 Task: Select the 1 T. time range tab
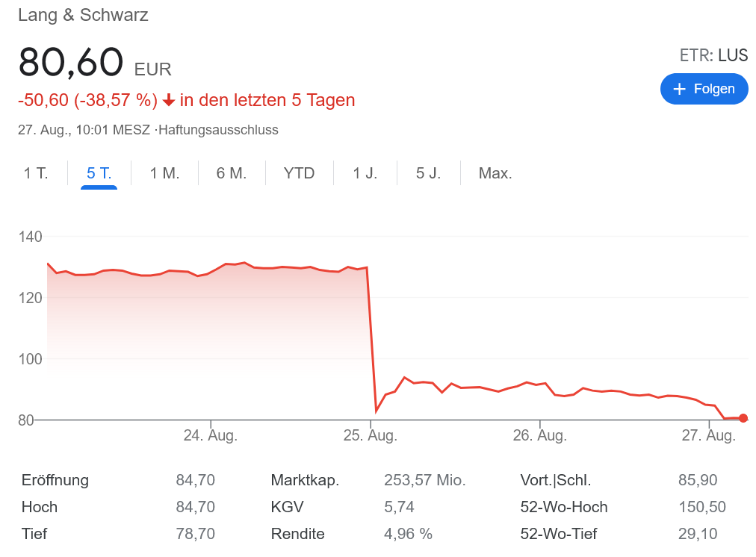tap(36, 173)
